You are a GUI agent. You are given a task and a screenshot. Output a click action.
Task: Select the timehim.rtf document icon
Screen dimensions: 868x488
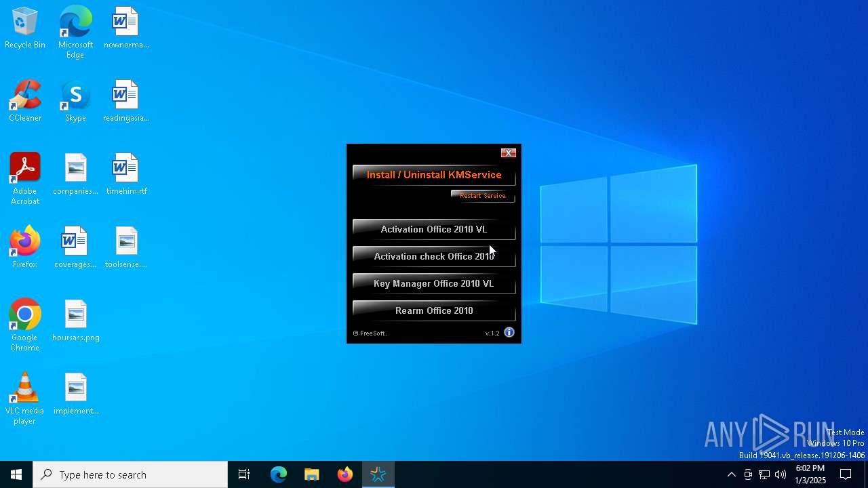coord(126,175)
